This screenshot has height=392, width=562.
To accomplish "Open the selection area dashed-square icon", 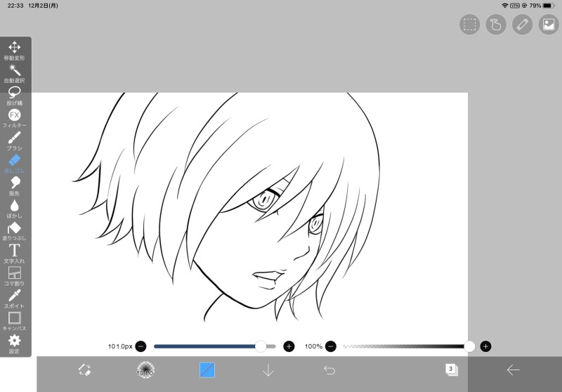I will [x=469, y=25].
